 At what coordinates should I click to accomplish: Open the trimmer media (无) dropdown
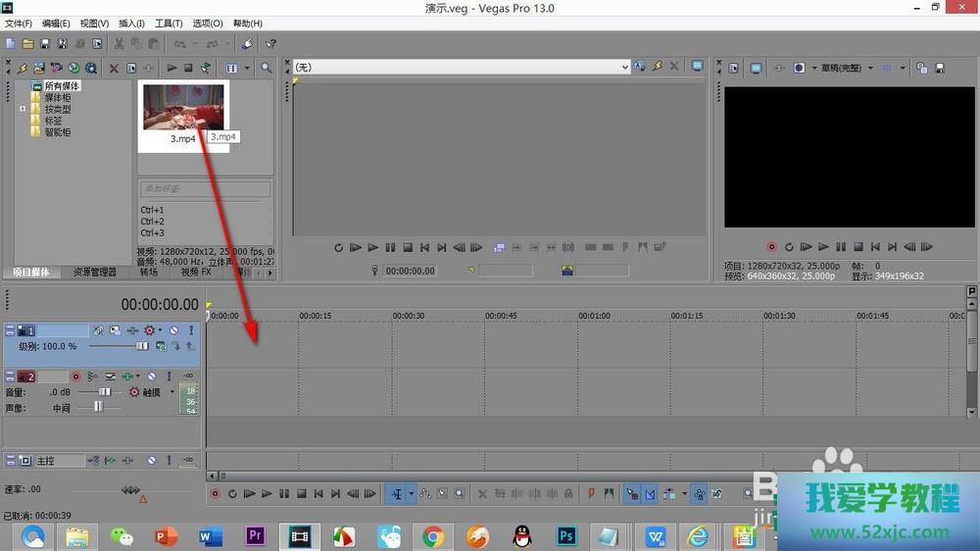(624, 67)
